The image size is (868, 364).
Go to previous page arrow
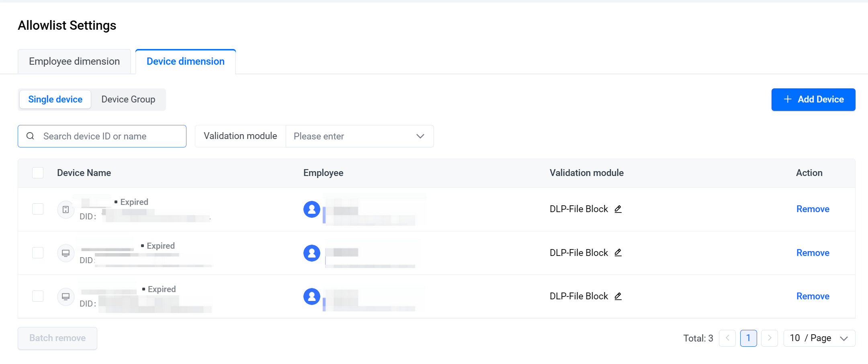pos(727,338)
